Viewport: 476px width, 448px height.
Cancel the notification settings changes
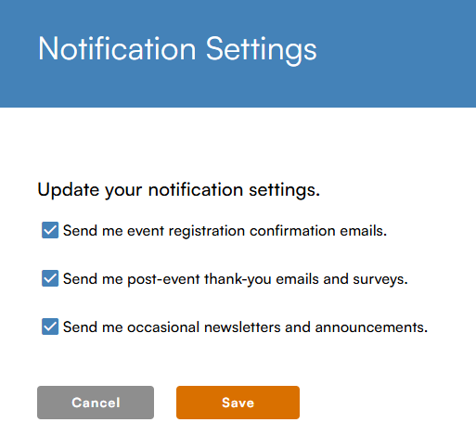tap(96, 403)
